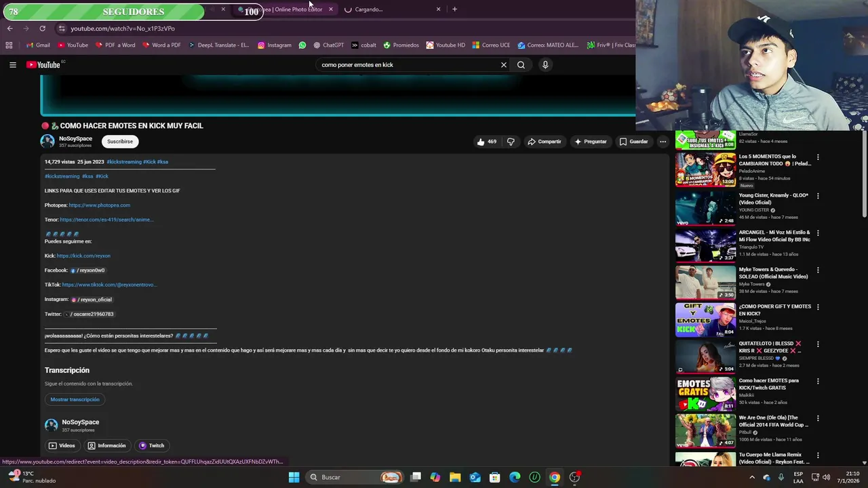
Task: Open NoSoySpace channel avatar under the title
Action: click(x=47, y=141)
